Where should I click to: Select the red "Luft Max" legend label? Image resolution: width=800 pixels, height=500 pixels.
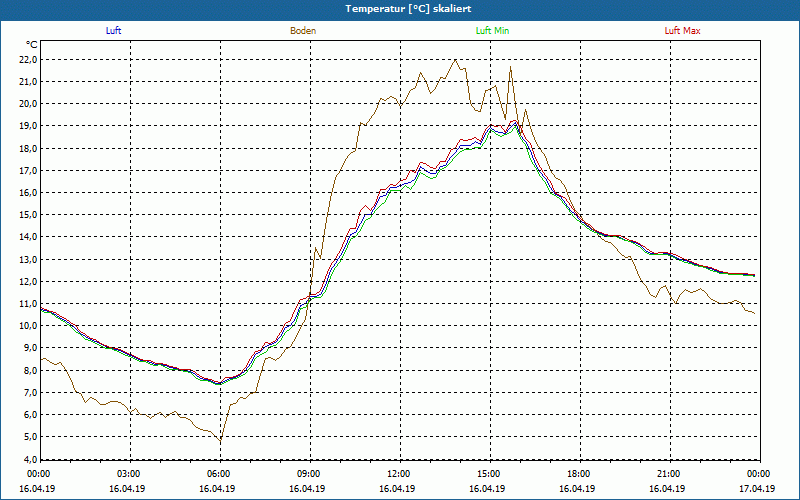click(x=682, y=31)
